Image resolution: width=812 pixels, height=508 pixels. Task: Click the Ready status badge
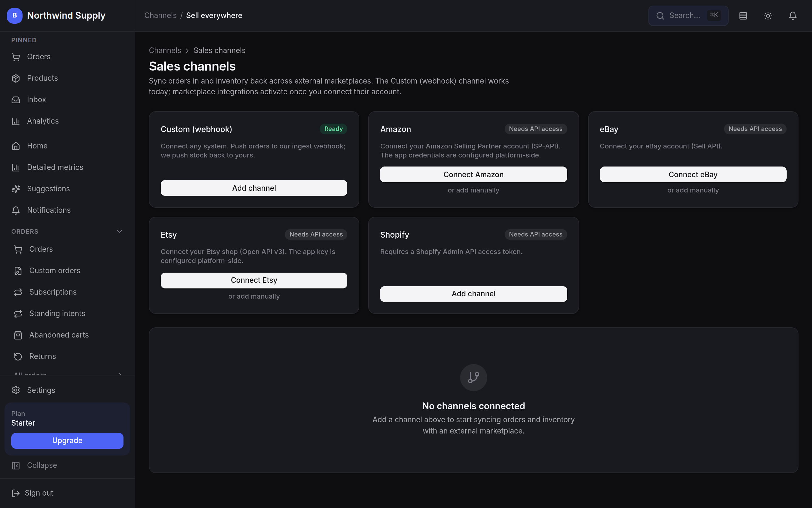pyautogui.click(x=333, y=129)
